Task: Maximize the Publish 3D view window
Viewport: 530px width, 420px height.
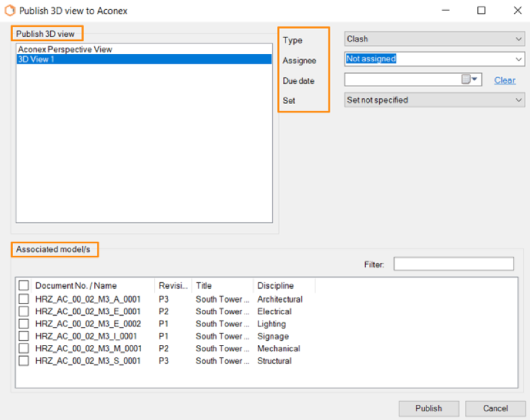Action: point(481,11)
